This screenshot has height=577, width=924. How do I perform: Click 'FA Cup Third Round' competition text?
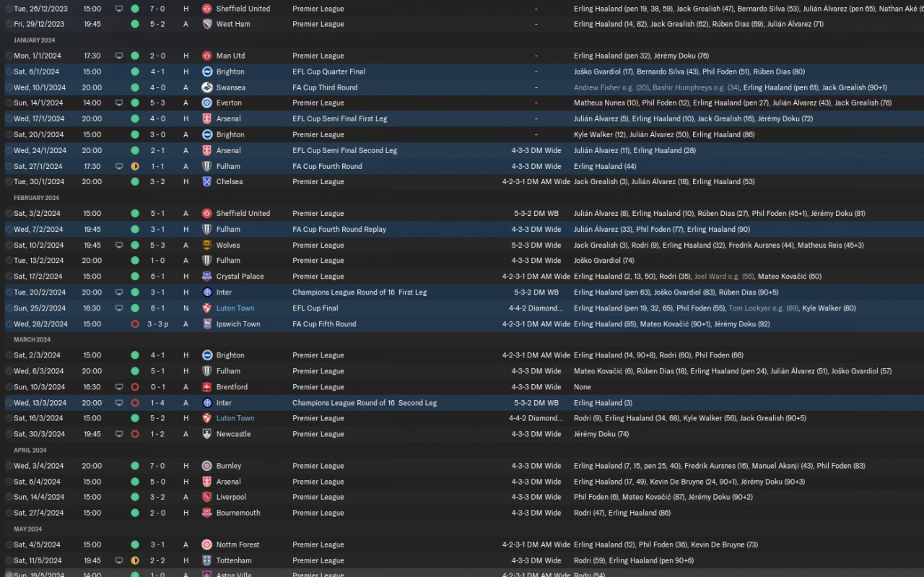(325, 87)
